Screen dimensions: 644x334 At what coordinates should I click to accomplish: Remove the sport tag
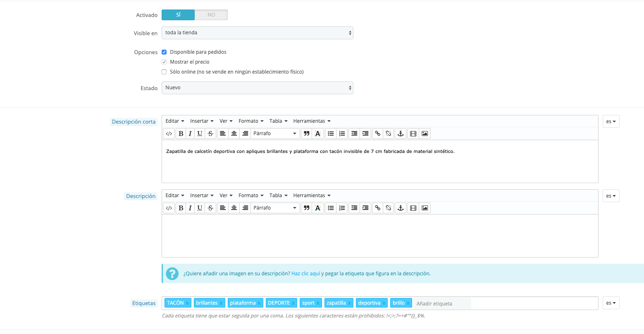[318, 303]
